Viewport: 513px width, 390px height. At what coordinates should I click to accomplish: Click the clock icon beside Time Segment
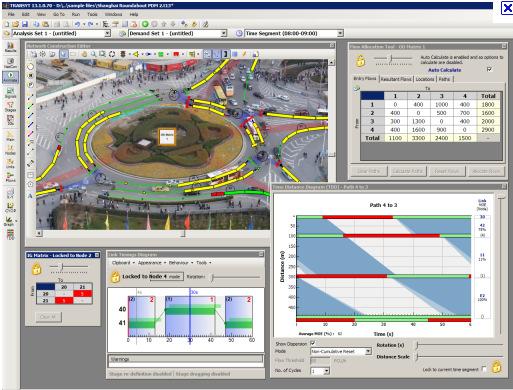pos(239,33)
